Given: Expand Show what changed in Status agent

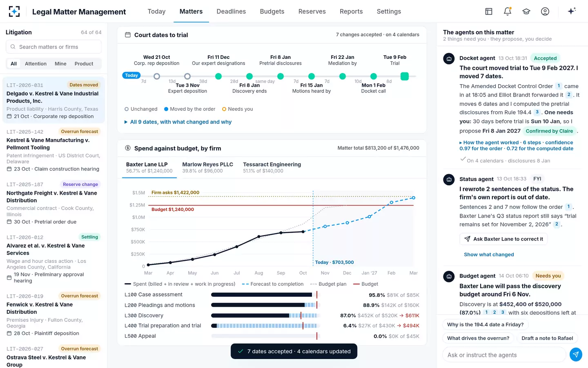Looking at the screenshot, I should [x=489, y=254].
